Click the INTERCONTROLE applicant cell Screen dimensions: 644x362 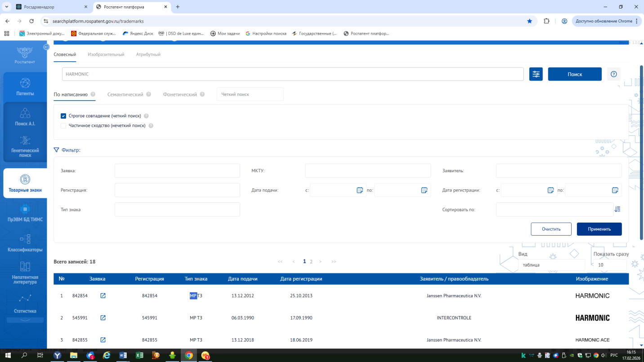point(454,318)
